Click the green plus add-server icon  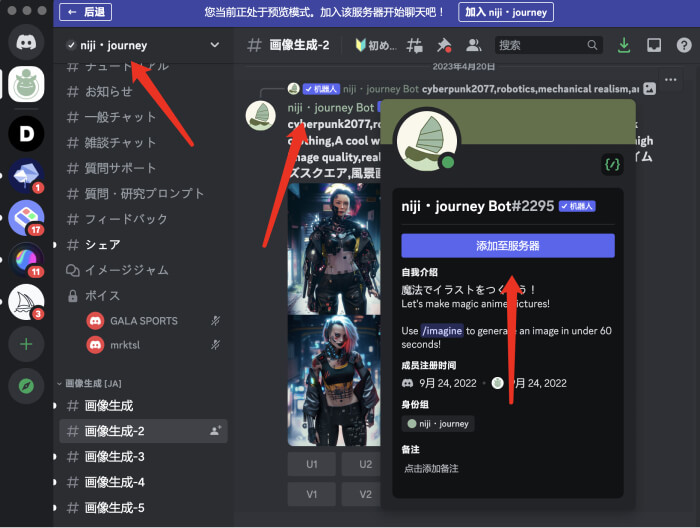26,344
